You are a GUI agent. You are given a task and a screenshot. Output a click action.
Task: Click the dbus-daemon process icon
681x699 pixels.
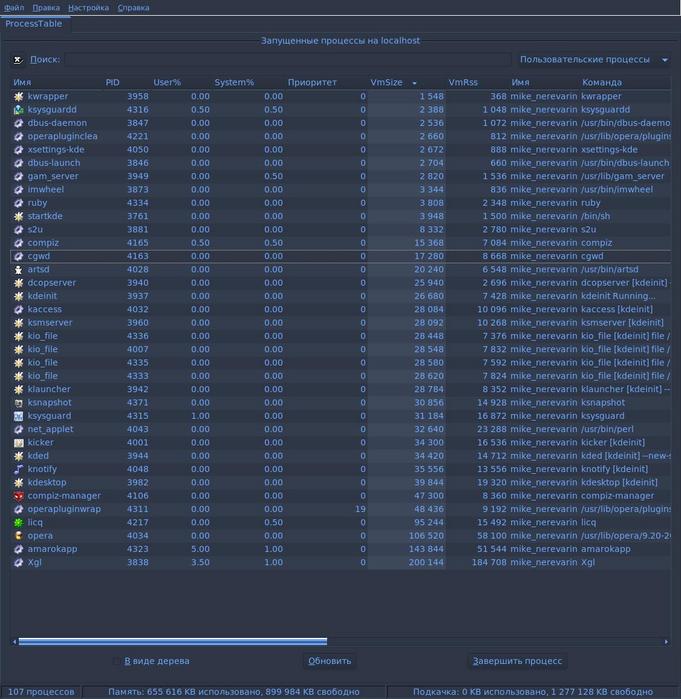pos(18,123)
